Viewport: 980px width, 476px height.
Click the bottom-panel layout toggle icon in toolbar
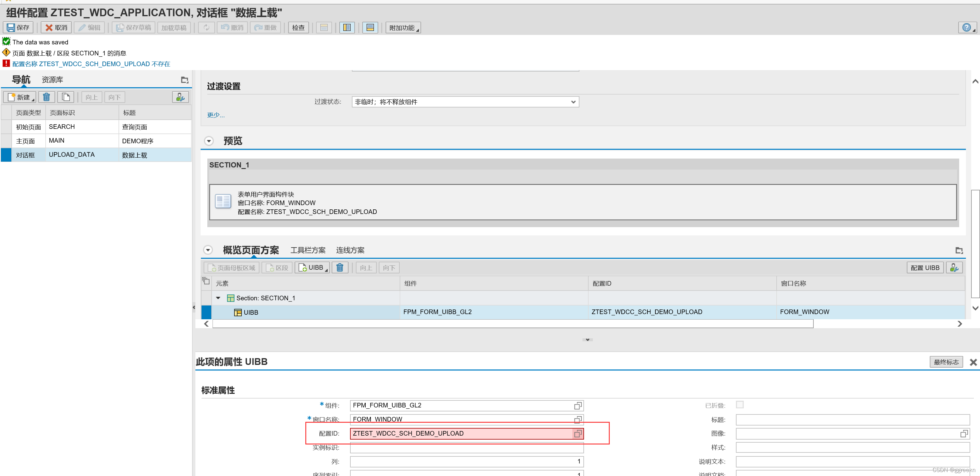coord(370,27)
